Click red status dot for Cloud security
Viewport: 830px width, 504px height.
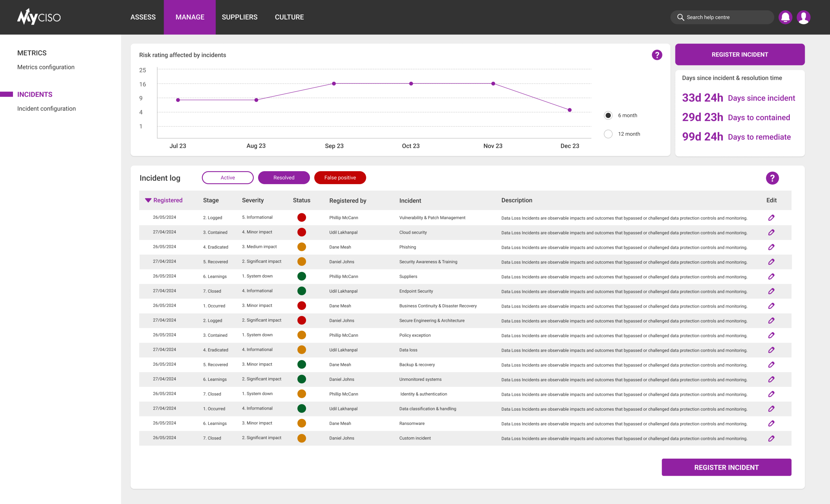(x=302, y=232)
